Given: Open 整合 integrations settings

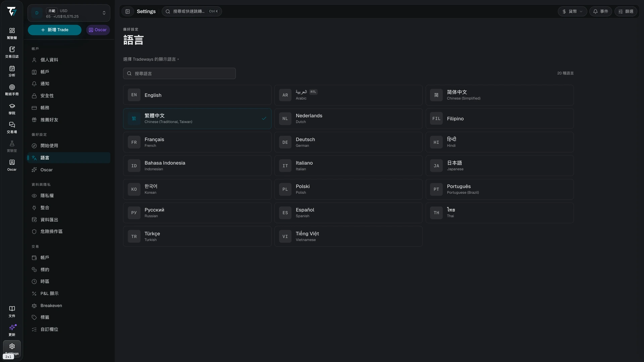Looking at the screenshot, I should tap(69, 208).
